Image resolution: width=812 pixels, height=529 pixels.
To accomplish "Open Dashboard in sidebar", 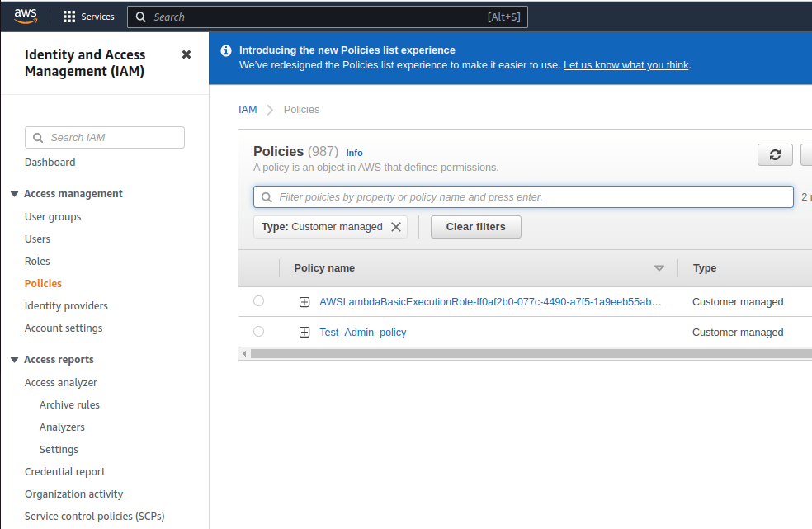I will click(x=50, y=163).
